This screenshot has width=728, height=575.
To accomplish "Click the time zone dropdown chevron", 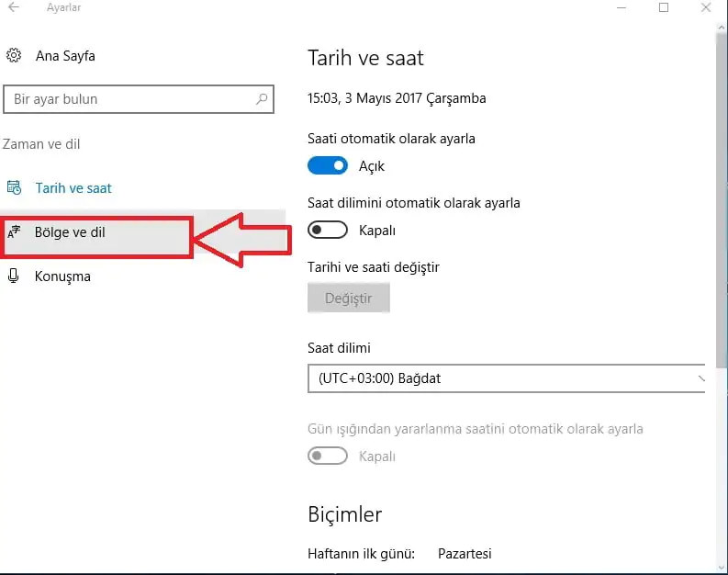I will click(701, 378).
